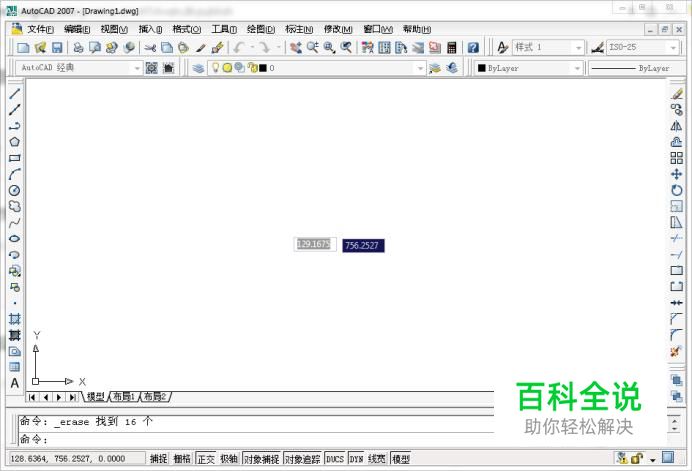
Task: Click the Save icon
Action: [57, 47]
